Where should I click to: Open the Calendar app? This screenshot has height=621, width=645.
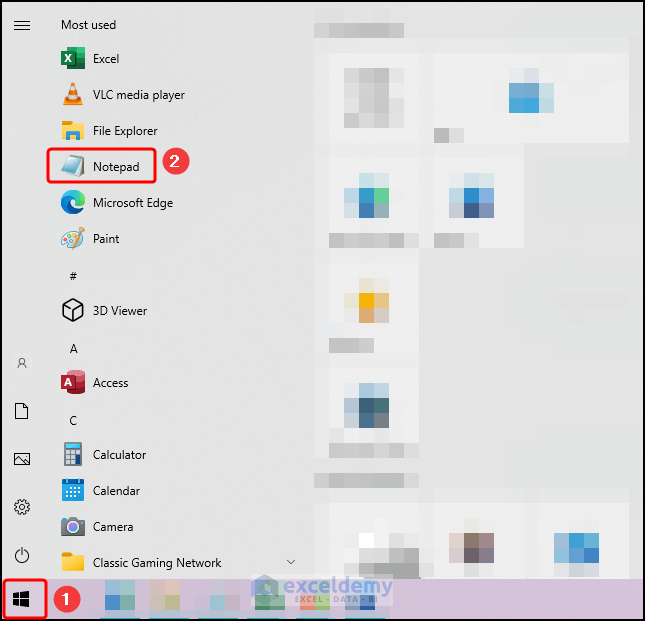tap(101, 490)
